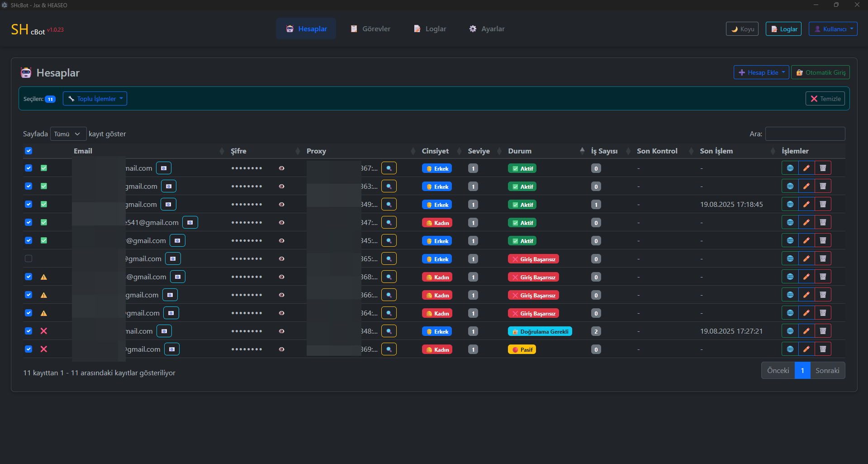Open the Görevler tab
868x464 pixels.
click(x=370, y=29)
